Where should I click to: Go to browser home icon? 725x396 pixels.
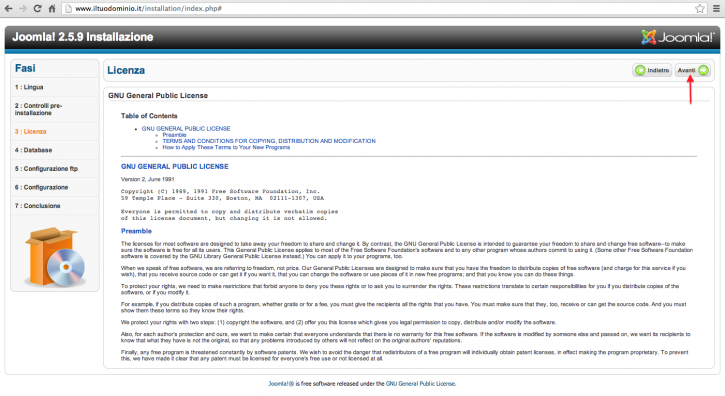pos(52,8)
